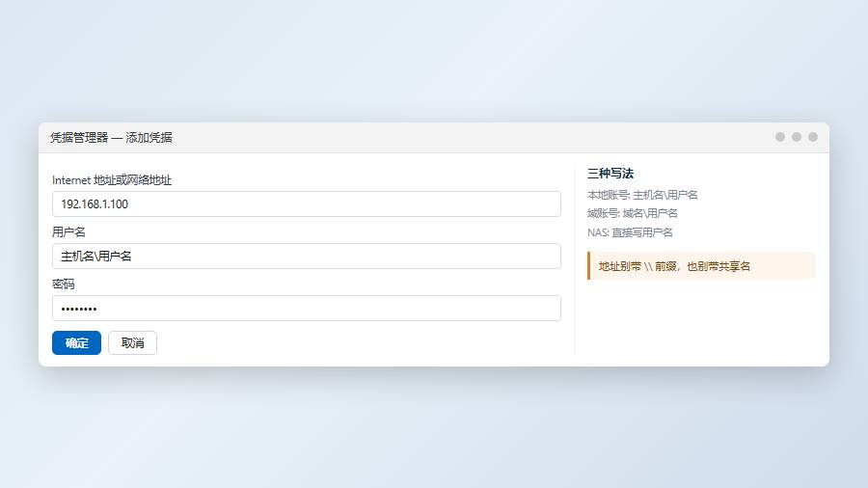Click the last gray window control dot

(813, 137)
